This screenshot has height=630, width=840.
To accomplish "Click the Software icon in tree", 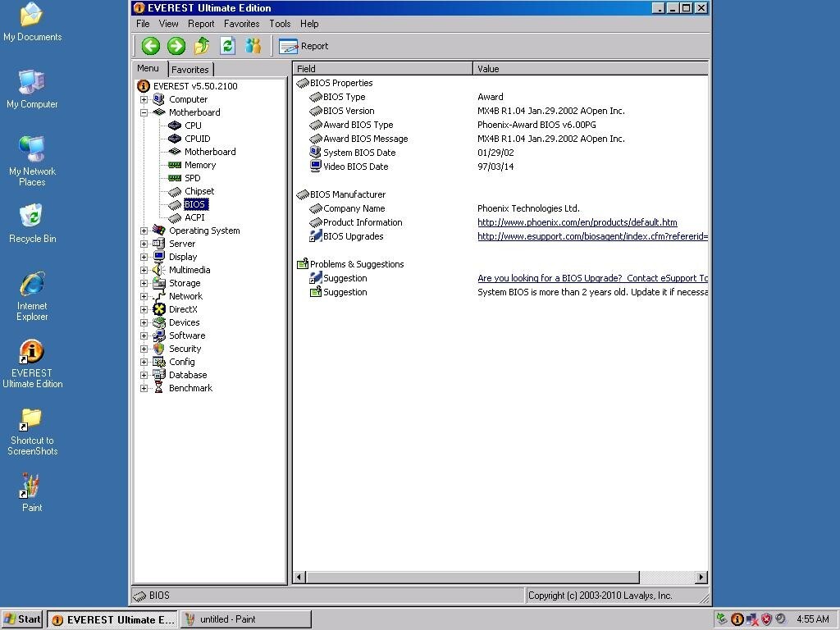I will tap(159, 336).
